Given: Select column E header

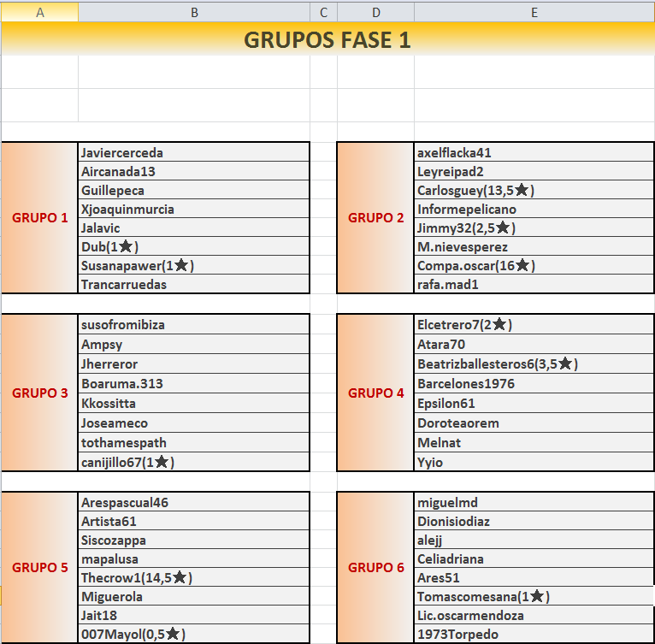Looking at the screenshot, I should point(534,11).
